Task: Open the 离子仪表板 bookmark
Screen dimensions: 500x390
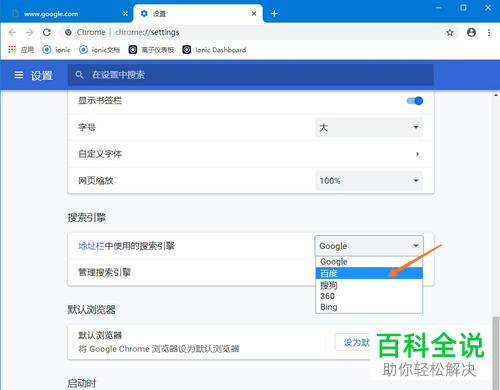Action: click(x=151, y=50)
